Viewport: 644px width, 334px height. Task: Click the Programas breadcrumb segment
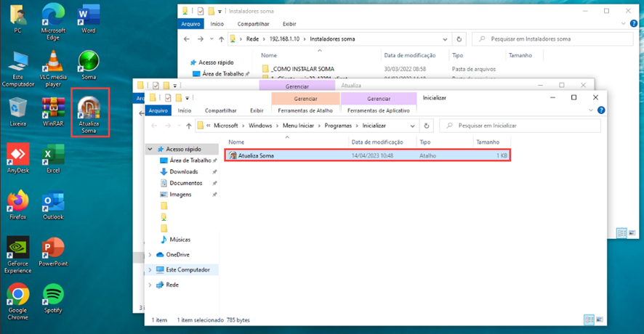point(338,126)
